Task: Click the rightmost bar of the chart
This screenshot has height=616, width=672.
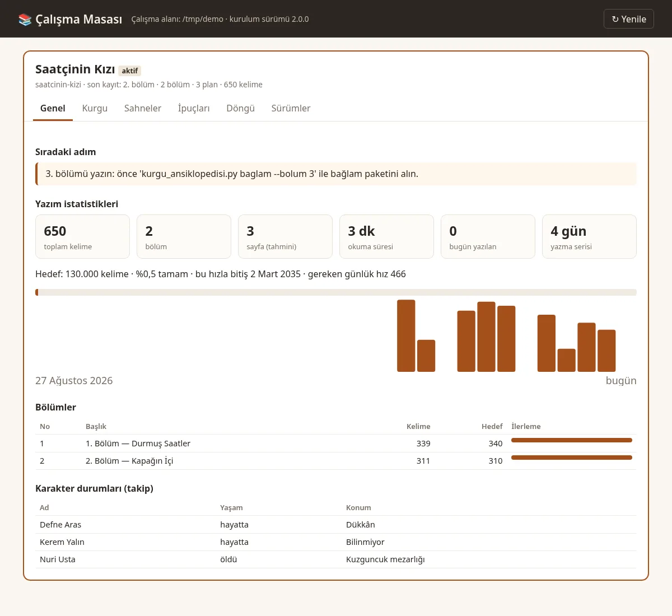Action: (x=606, y=351)
